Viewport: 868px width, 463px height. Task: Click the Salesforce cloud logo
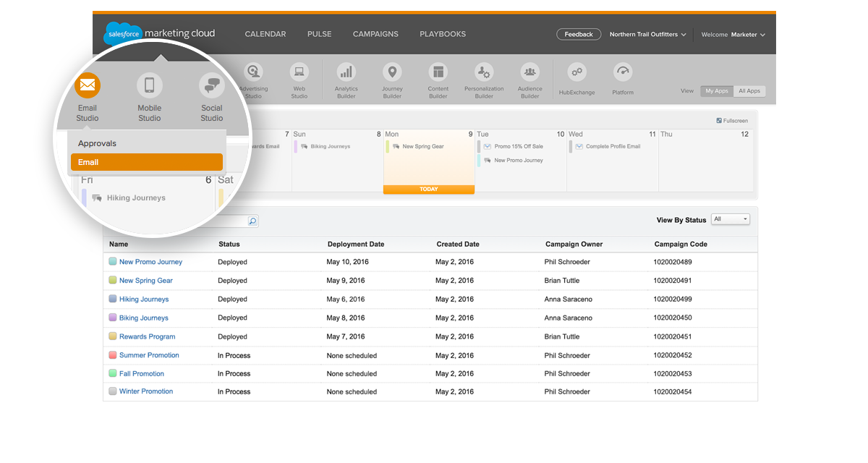pos(123,34)
